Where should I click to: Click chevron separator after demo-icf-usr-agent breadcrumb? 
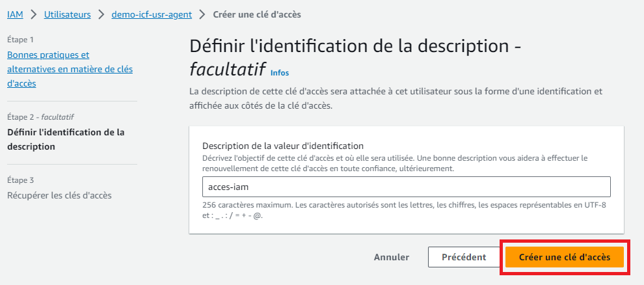(202, 15)
